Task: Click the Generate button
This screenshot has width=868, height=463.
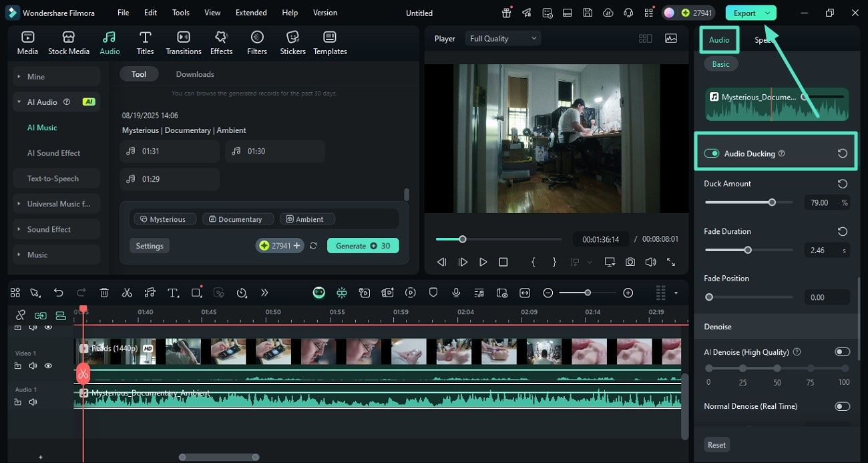Action: pyautogui.click(x=363, y=246)
